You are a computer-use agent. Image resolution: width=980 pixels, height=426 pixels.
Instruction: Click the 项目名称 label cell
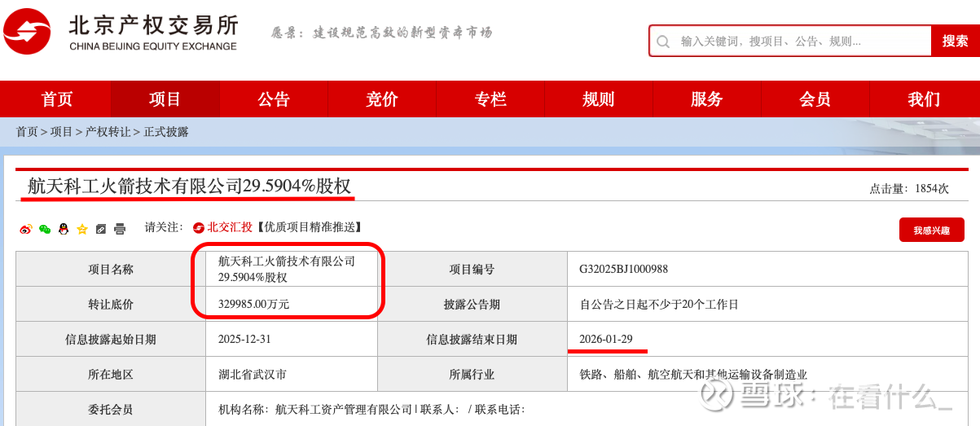[x=111, y=270]
